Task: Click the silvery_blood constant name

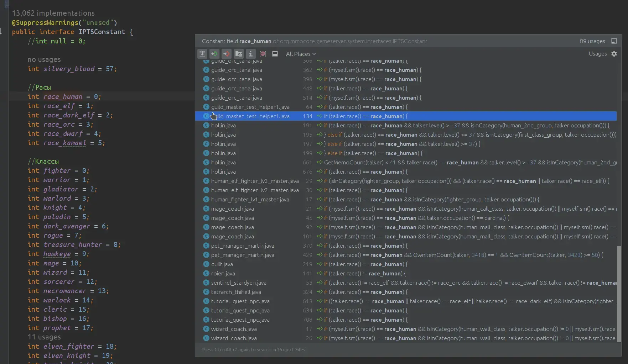Action: [69, 69]
